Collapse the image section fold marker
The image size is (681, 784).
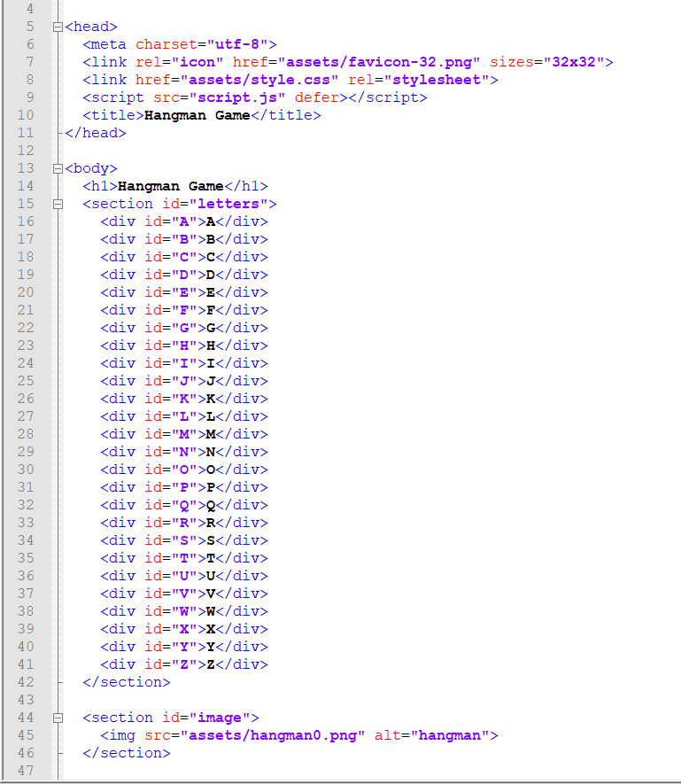point(58,718)
